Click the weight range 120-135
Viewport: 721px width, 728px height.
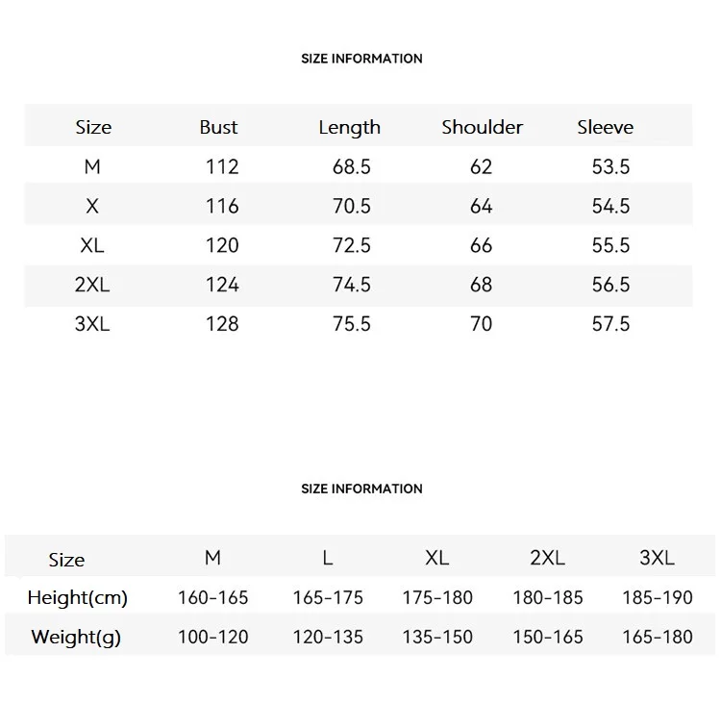328,637
